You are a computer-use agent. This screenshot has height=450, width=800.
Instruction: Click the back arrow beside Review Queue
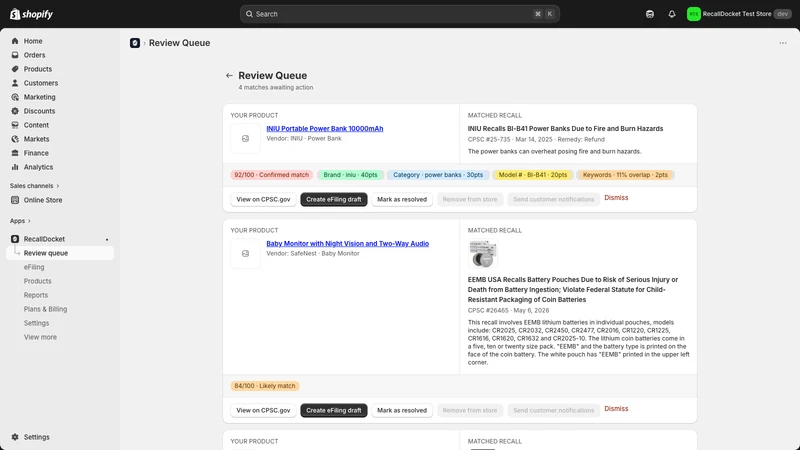pos(229,76)
